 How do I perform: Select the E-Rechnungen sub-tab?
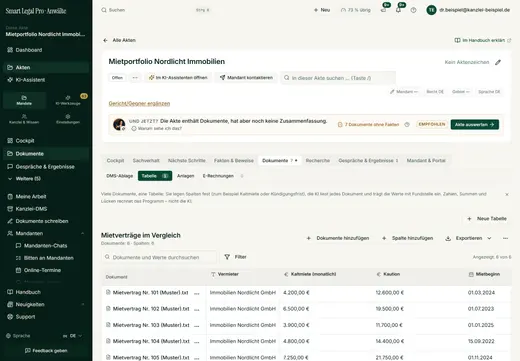218,176
